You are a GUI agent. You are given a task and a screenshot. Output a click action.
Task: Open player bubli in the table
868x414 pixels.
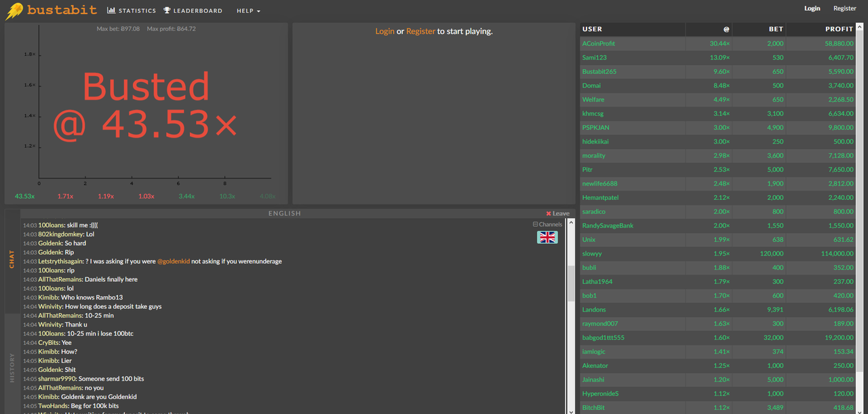pyautogui.click(x=589, y=267)
